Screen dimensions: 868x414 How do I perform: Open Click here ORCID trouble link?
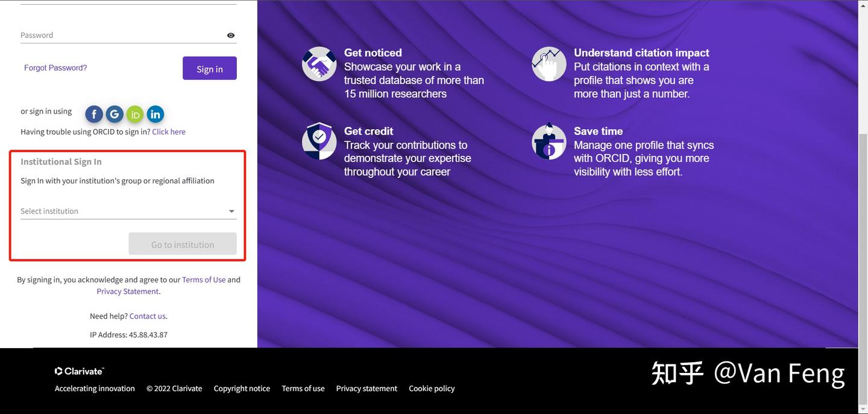pyautogui.click(x=169, y=132)
